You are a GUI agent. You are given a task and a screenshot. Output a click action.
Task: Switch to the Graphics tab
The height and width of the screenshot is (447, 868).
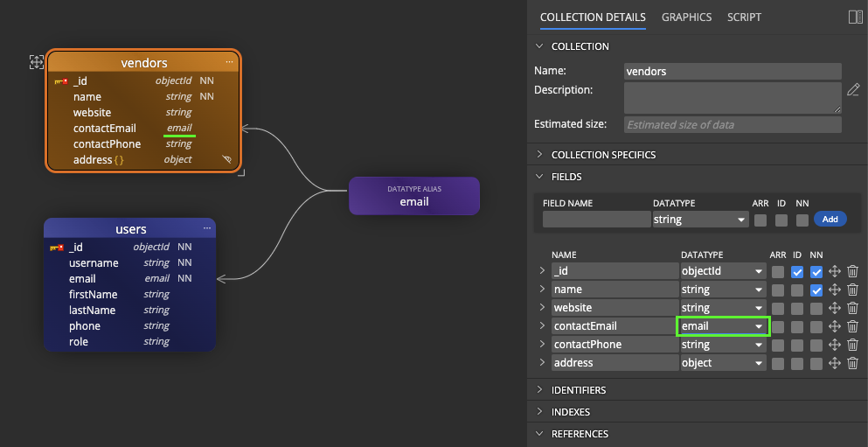(686, 17)
